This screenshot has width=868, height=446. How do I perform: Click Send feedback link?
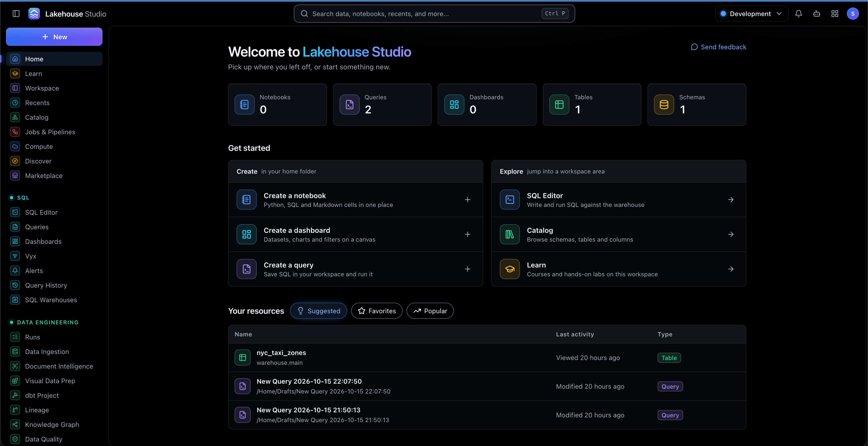(x=718, y=47)
